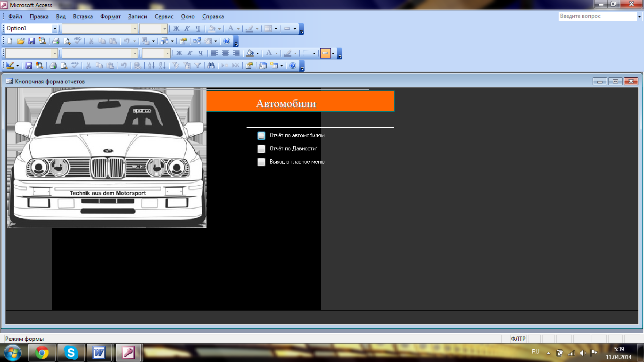
Task: Expand the View design icon's arrow
Action: point(17,66)
